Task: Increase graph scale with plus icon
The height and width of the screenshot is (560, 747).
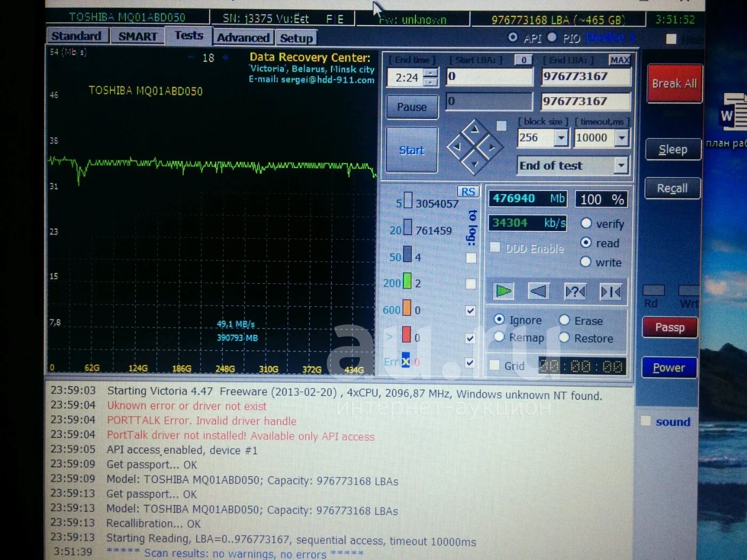Action: pos(225,58)
